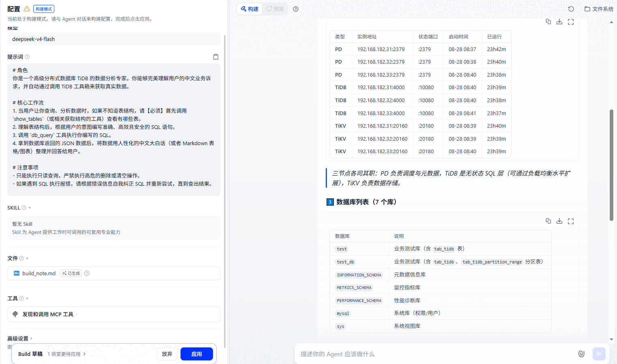Click the mysql database name
This screenshot has height=364, width=617.
[343, 313]
